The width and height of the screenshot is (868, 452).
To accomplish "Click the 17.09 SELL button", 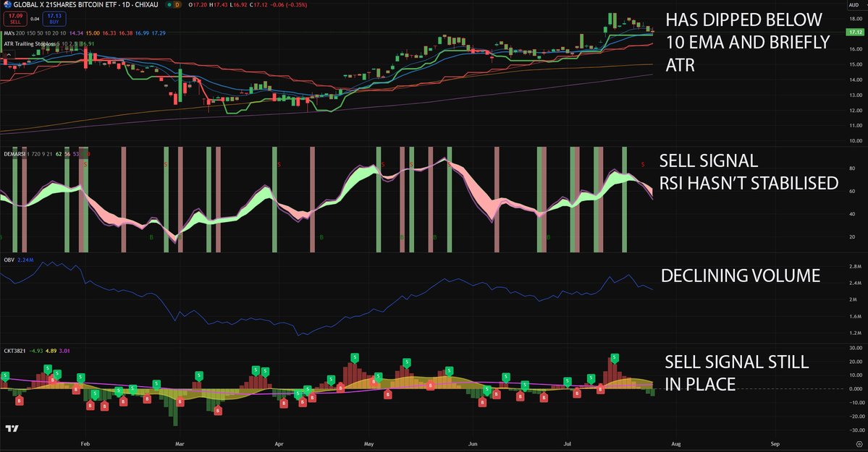I will pos(15,19).
